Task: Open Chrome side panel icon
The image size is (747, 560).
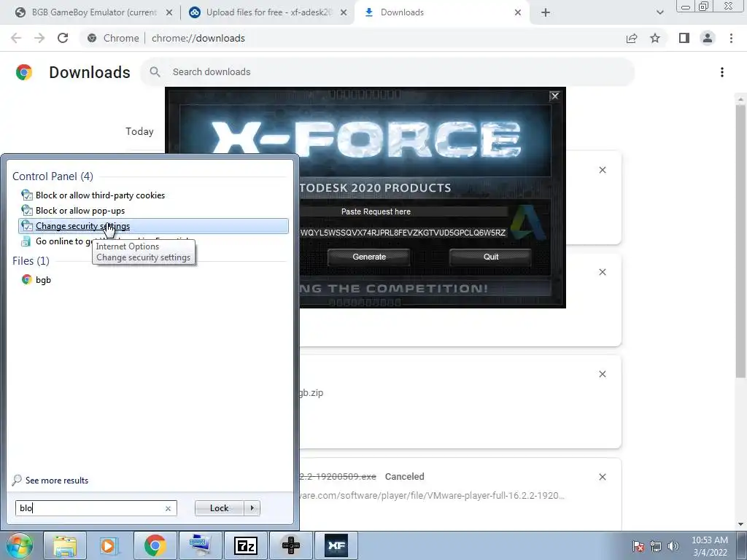Action: coord(684,38)
